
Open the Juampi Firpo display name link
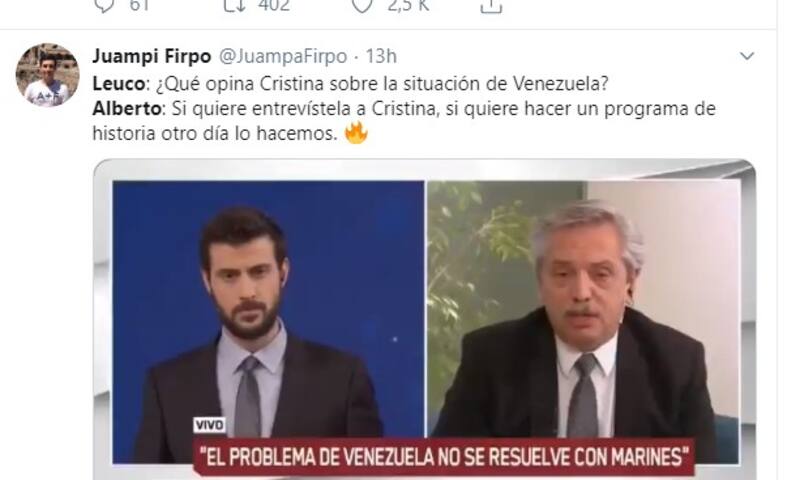click(x=152, y=56)
